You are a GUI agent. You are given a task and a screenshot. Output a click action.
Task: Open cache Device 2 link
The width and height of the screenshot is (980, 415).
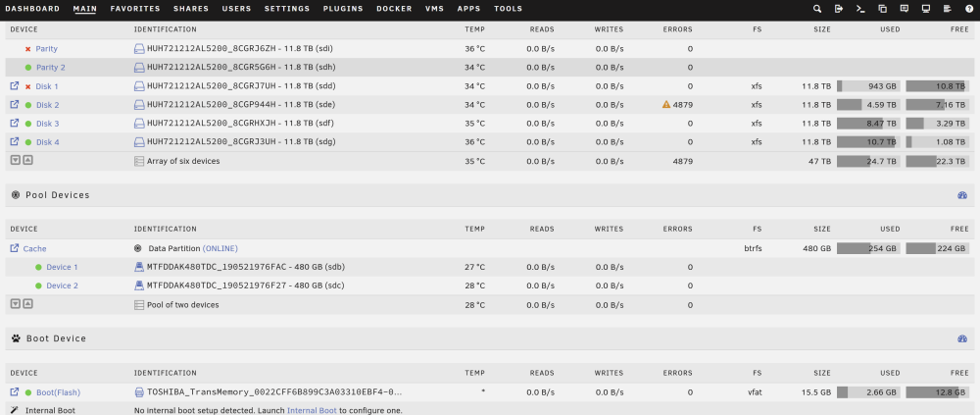coord(62,286)
